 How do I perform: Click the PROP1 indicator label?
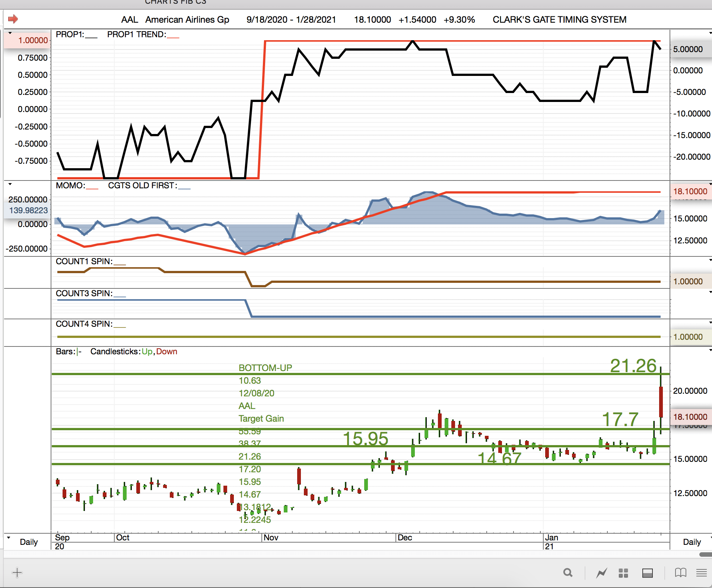70,34
